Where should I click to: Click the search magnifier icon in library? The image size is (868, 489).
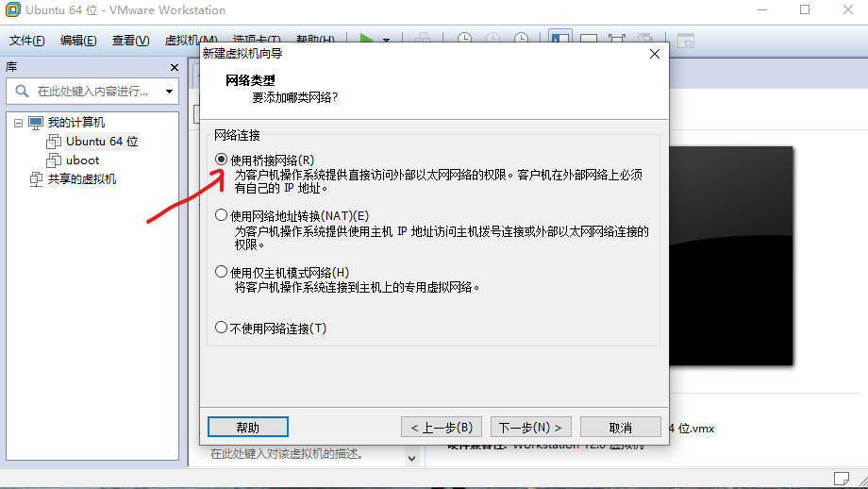click(x=22, y=91)
